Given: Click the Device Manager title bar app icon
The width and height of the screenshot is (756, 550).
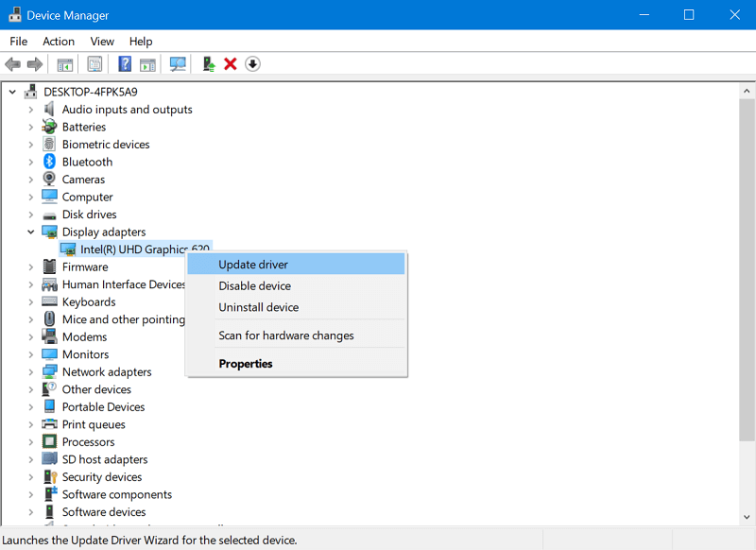Looking at the screenshot, I should (15, 15).
